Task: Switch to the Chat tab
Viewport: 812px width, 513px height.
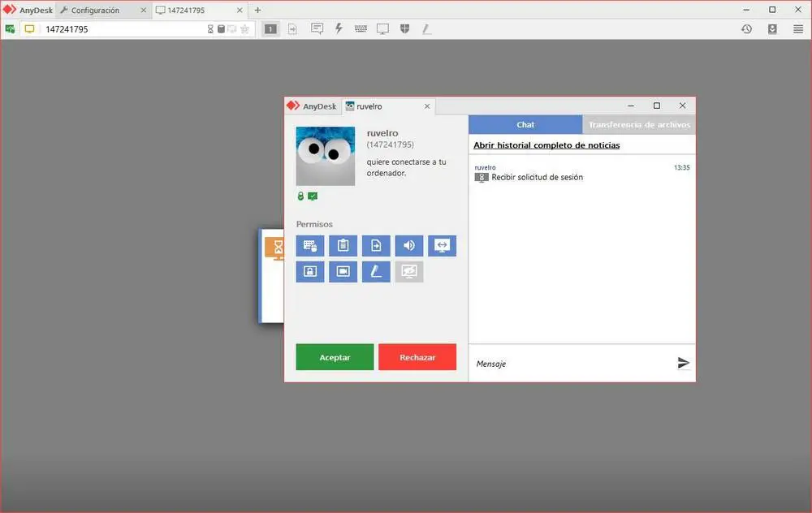Action: pos(525,125)
